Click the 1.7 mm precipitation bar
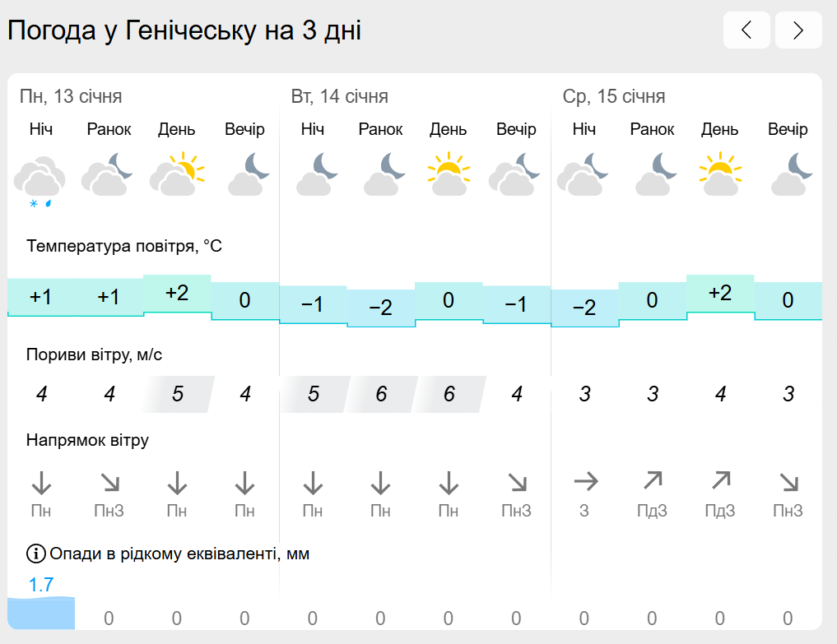This screenshot has height=644, width=837. [41, 613]
